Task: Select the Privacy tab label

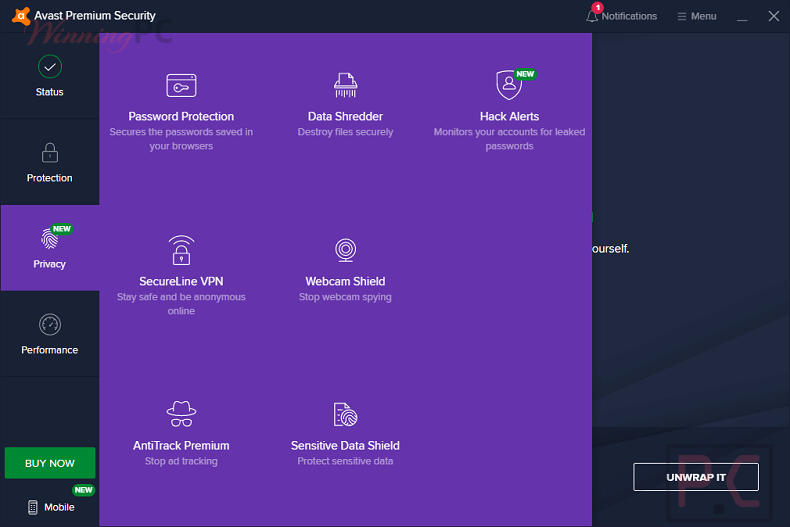Action: coord(49,264)
